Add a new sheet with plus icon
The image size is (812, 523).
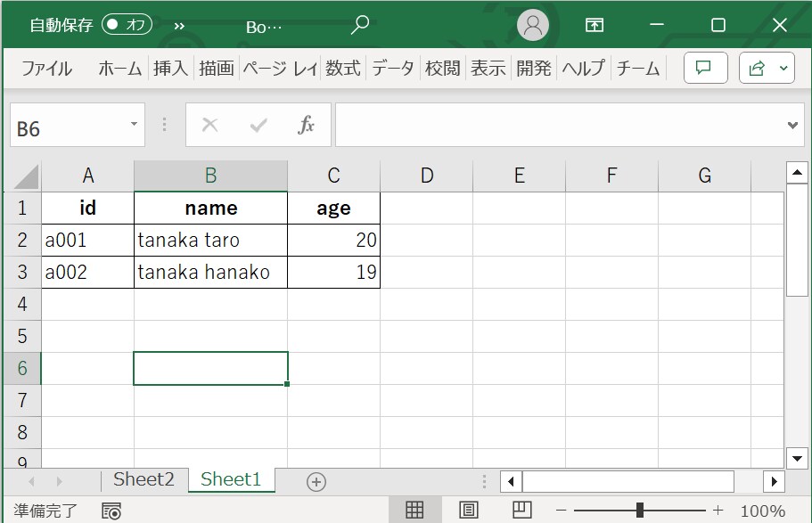click(x=316, y=482)
